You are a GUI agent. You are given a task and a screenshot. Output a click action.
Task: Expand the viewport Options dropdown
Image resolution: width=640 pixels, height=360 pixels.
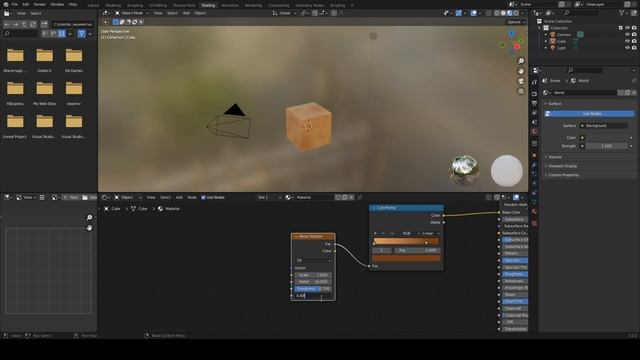pyautogui.click(x=516, y=22)
